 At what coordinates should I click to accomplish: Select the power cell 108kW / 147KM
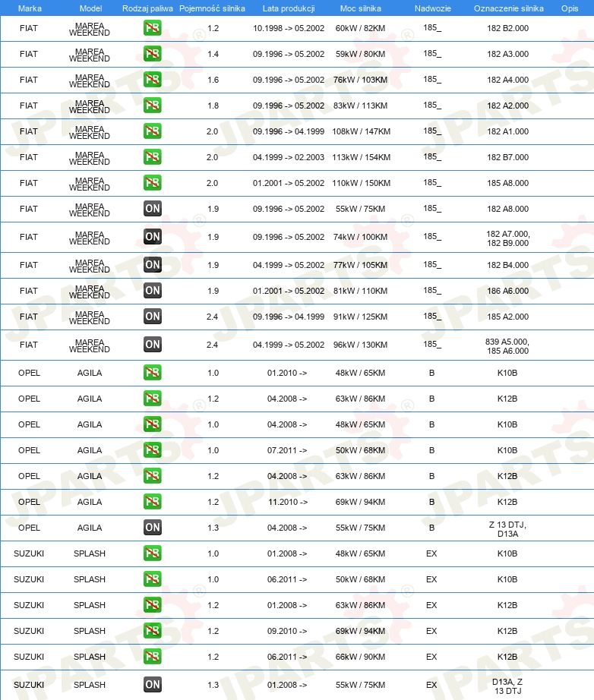pos(362,131)
